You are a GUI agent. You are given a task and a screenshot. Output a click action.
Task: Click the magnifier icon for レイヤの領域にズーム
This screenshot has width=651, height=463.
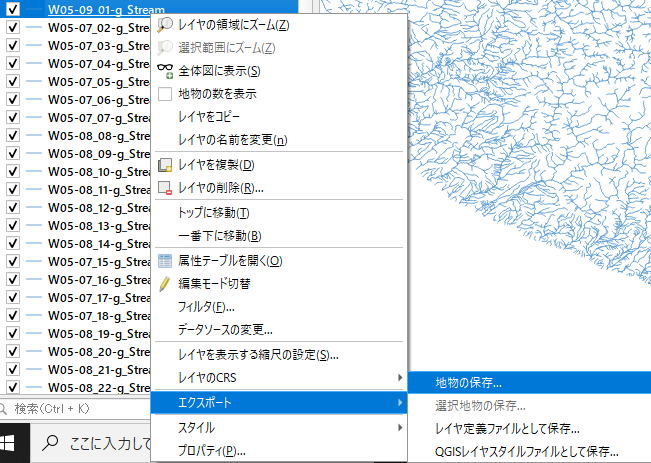166,24
